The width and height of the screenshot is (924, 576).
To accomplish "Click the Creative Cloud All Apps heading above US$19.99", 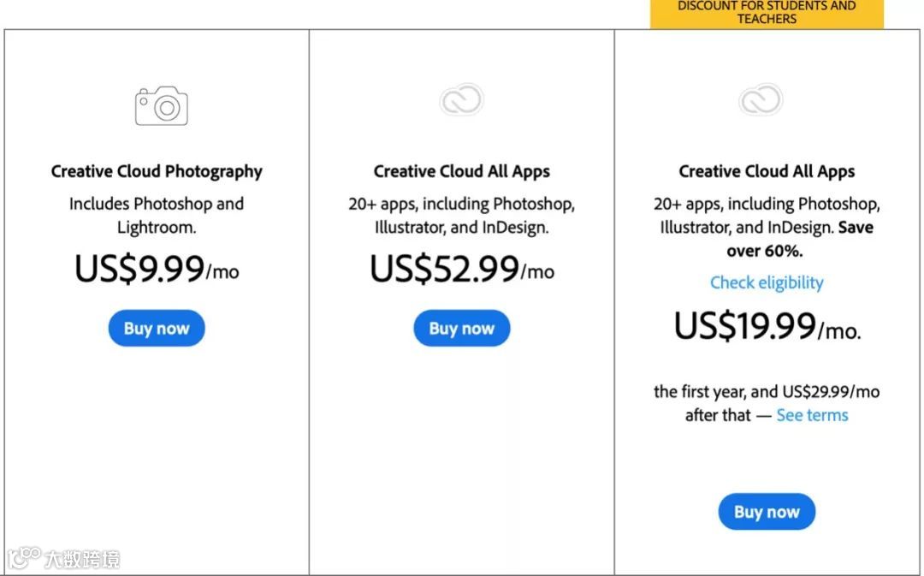I will coord(767,171).
